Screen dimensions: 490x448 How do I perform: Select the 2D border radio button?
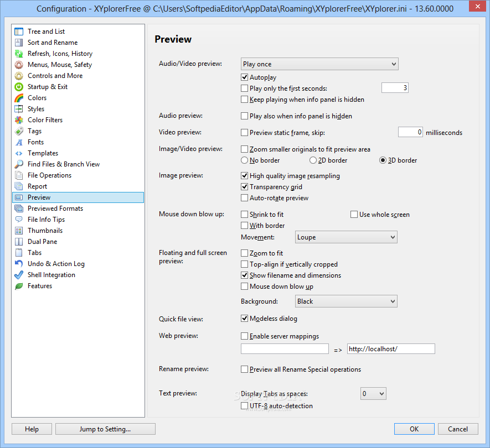tap(313, 160)
